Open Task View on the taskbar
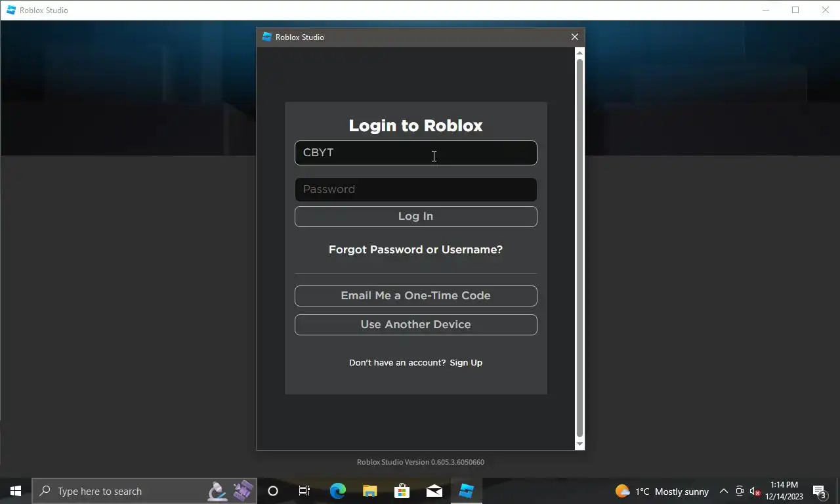The height and width of the screenshot is (504, 840). tap(304, 491)
